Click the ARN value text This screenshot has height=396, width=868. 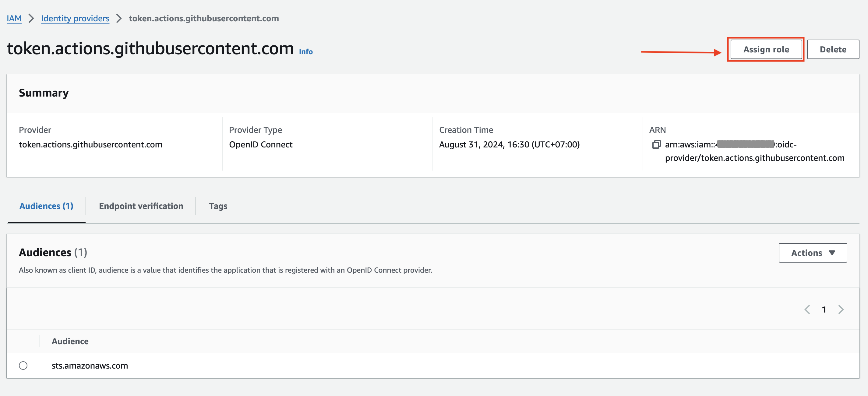tap(754, 151)
